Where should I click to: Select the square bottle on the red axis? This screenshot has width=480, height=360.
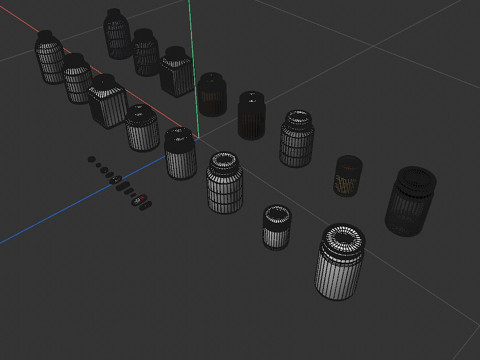pos(108,101)
